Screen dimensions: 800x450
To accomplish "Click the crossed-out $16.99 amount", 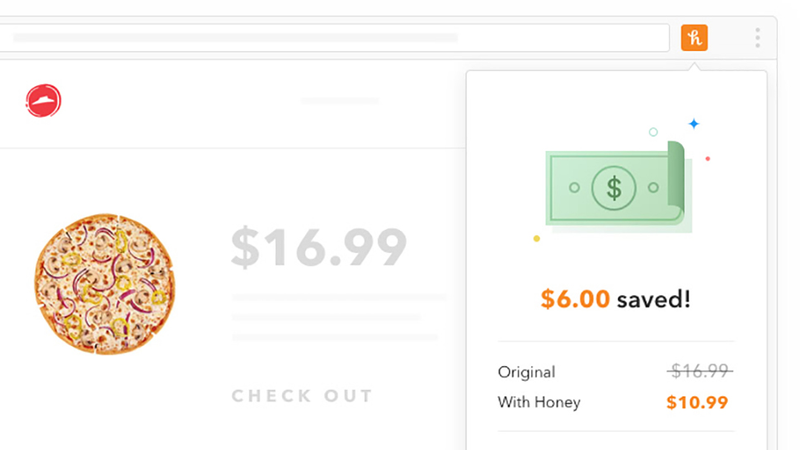I will 699,370.
